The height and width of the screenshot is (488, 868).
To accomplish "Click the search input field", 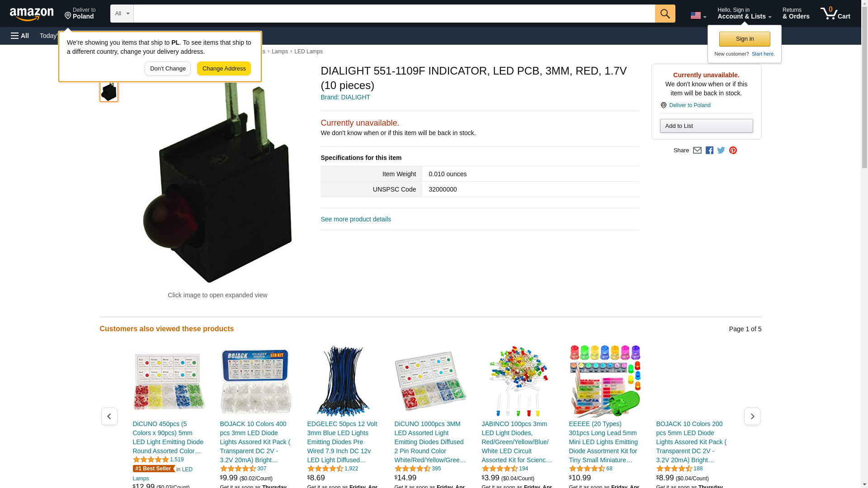I will click(394, 14).
